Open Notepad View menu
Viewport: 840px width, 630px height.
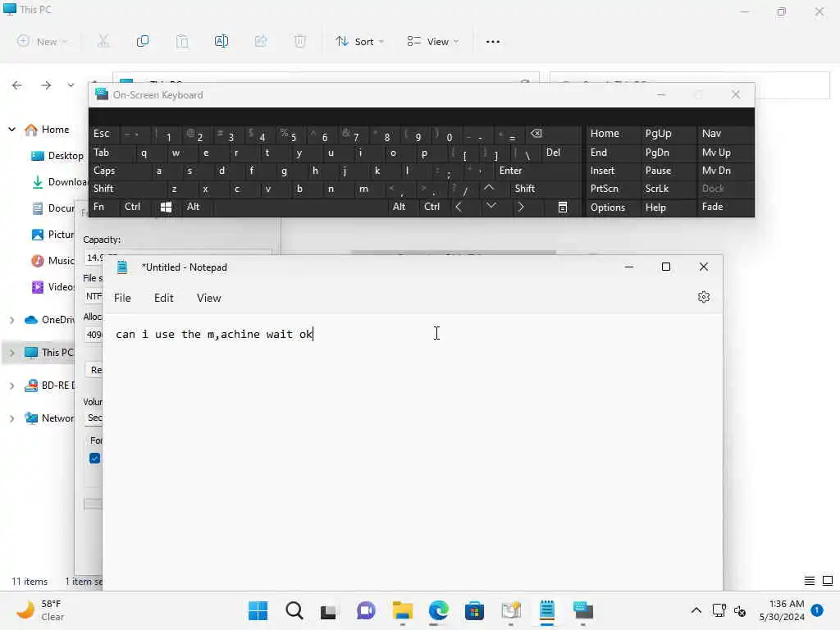pos(208,298)
